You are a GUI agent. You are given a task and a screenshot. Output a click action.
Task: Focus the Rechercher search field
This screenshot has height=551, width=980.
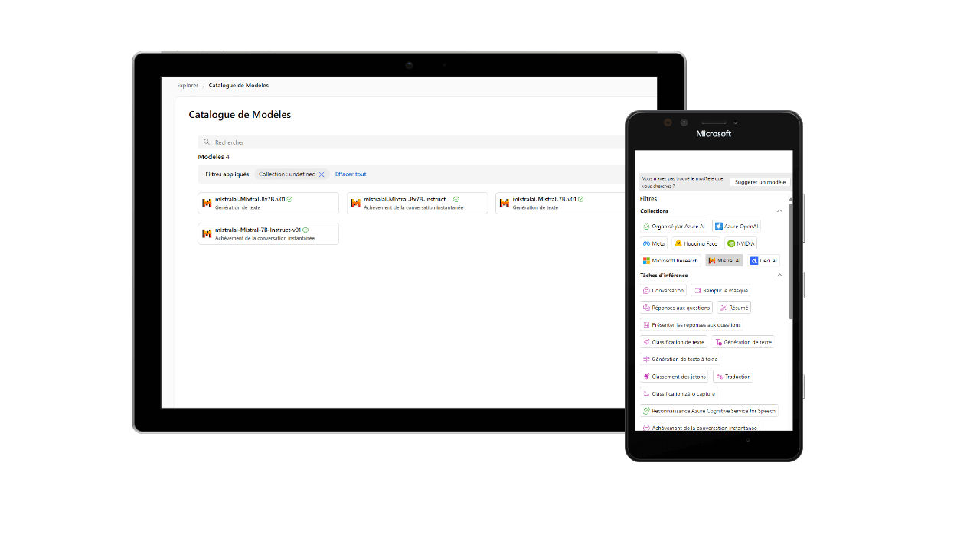pyautogui.click(x=413, y=142)
